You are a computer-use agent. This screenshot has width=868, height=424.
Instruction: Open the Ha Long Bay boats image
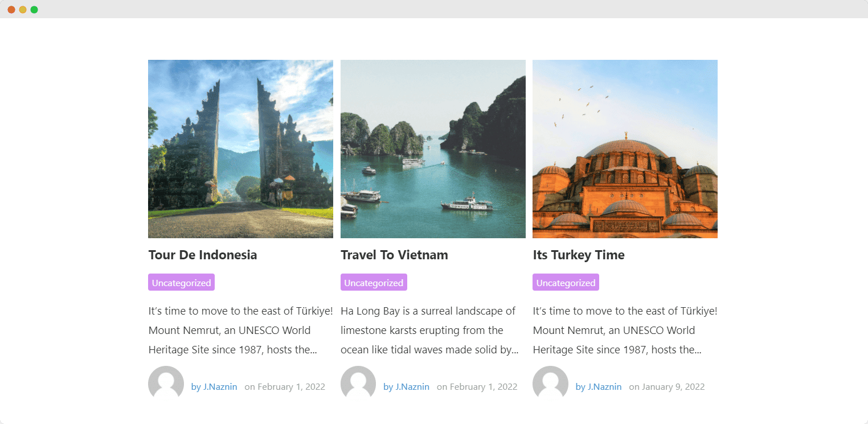click(x=433, y=149)
